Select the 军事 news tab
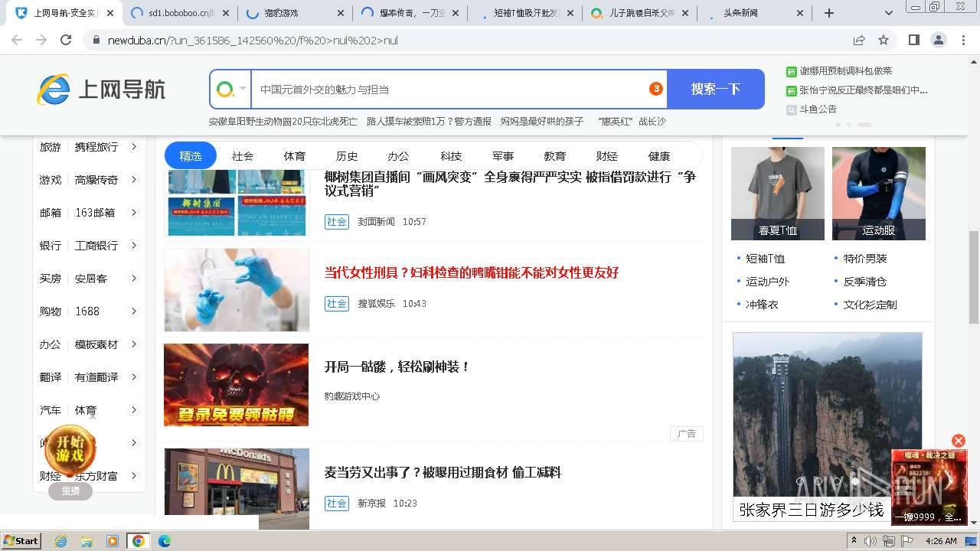 (x=503, y=156)
